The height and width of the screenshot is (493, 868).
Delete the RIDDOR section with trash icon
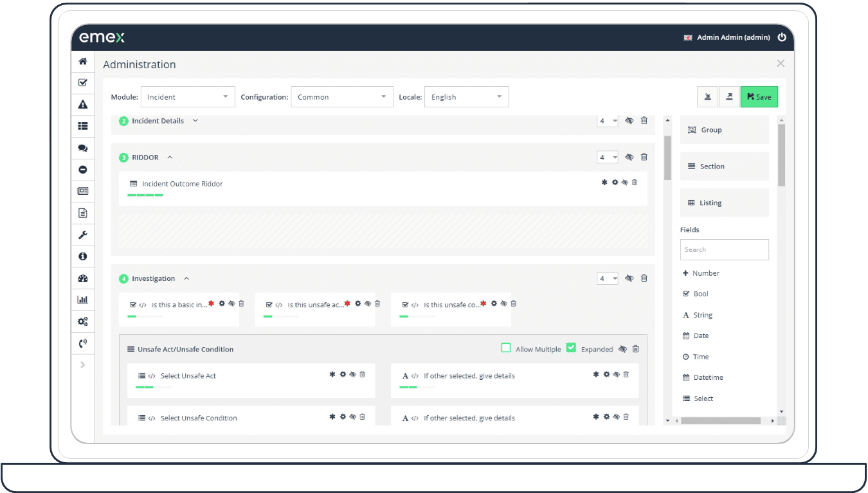coord(644,157)
